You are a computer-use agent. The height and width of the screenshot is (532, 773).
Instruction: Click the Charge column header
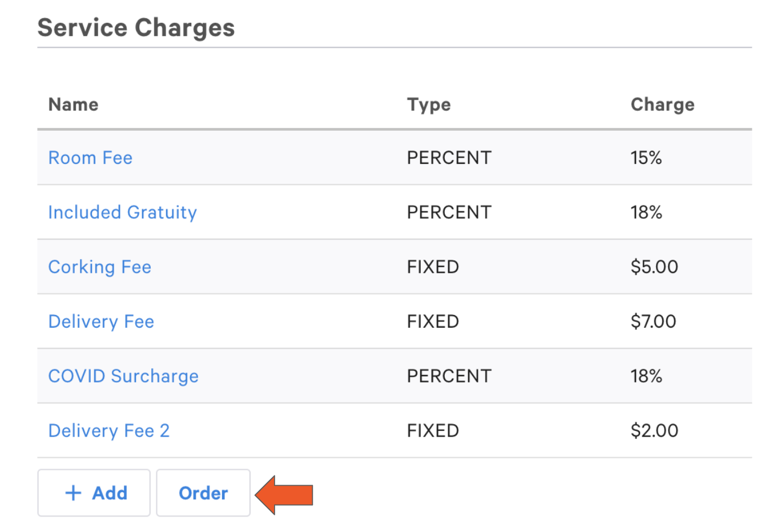[662, 104]
